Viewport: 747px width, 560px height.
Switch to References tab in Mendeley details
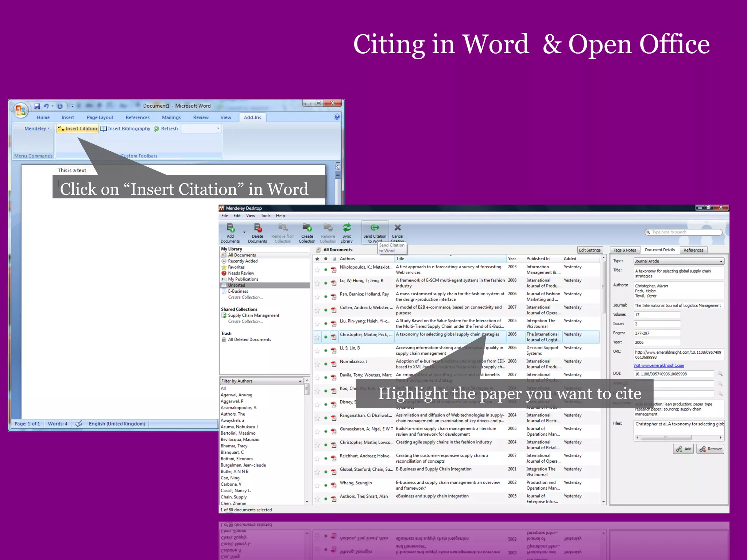pyautogui.click(x=693, y=250)
